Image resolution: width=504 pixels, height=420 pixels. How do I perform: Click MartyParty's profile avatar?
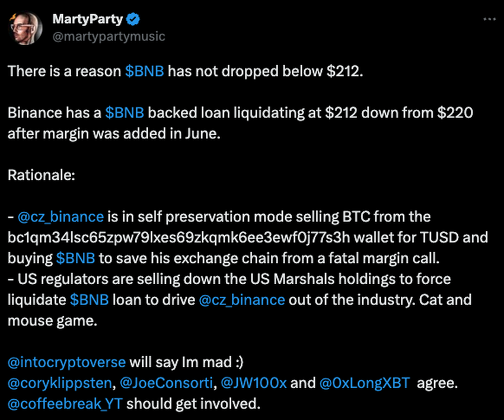point(25,27)
